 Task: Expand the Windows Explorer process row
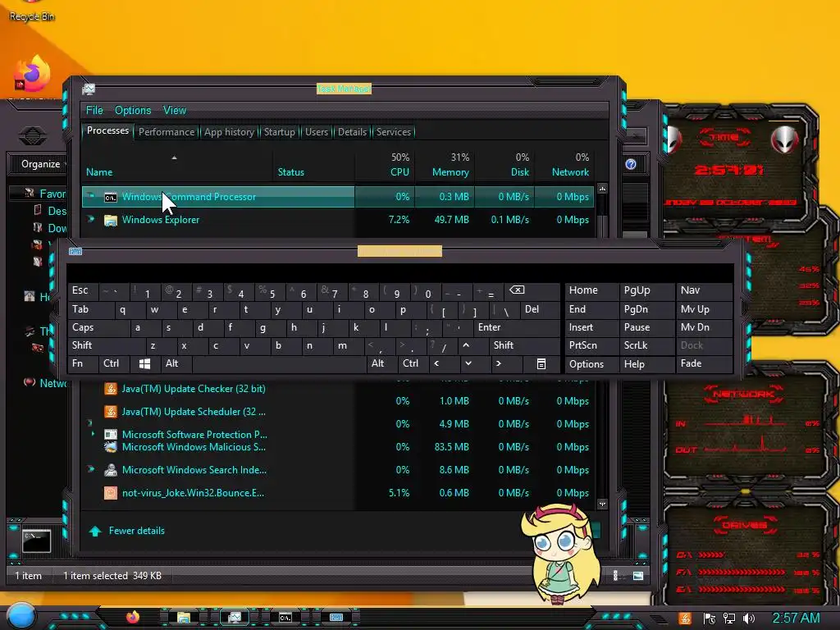90,219
